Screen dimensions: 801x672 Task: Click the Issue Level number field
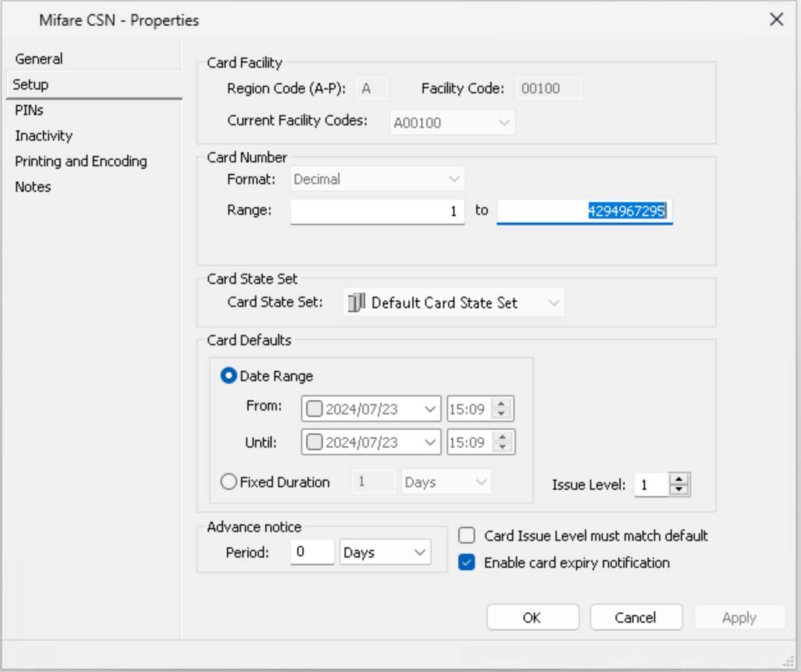[651, 485]
